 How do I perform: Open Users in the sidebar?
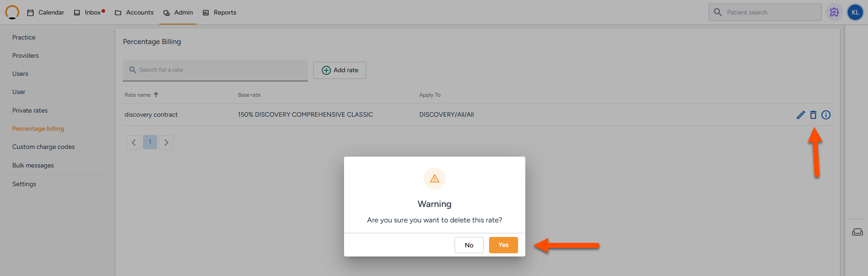20,74
